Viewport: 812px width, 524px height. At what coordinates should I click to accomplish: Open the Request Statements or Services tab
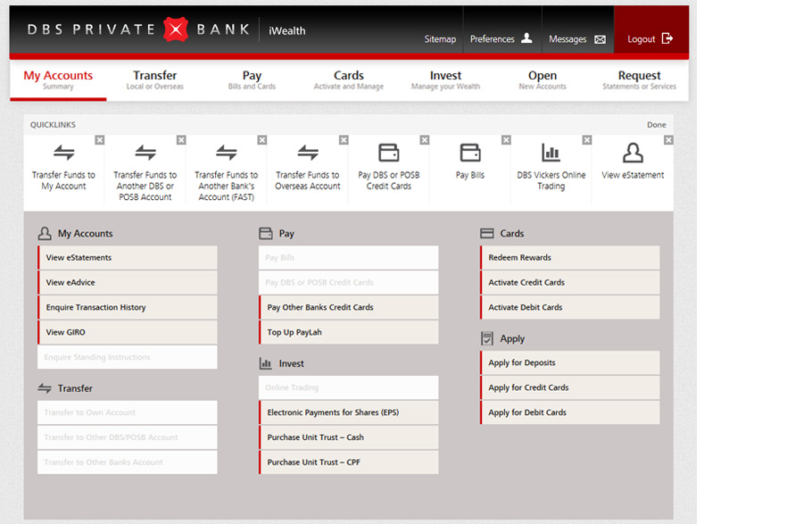pos(639,79)
